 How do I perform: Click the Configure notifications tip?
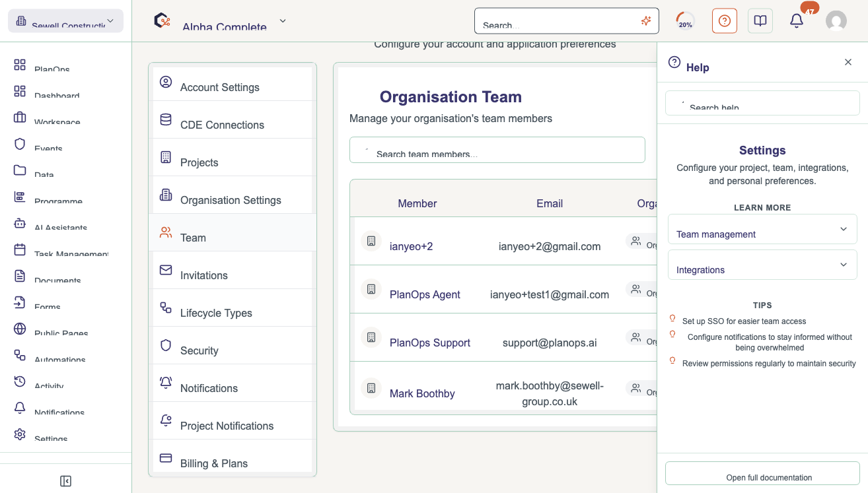(x=770, y=342)
